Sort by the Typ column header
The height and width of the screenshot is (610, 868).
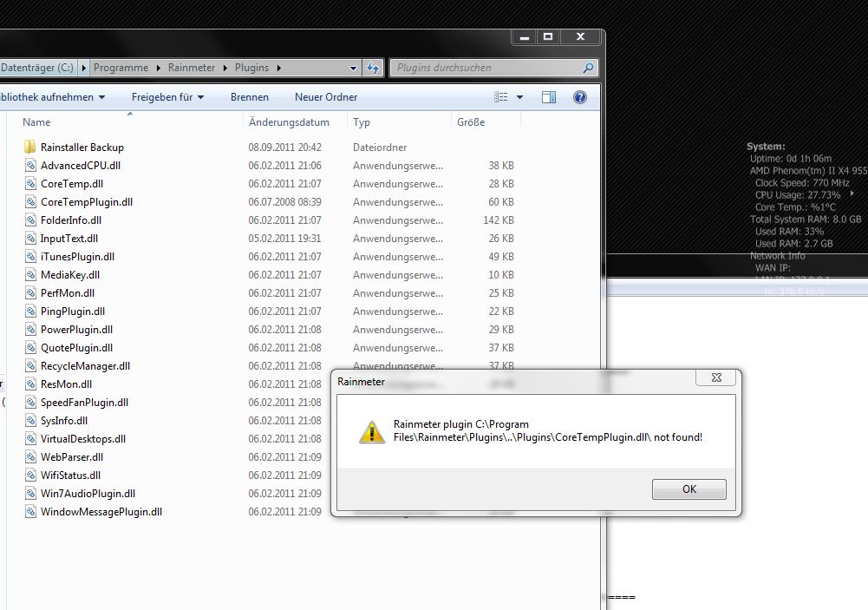362,122
